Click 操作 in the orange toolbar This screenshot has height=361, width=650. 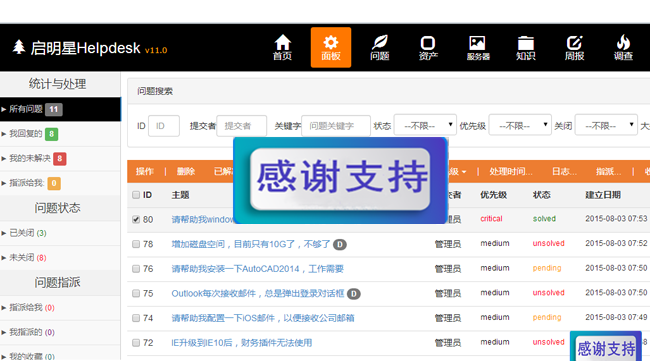point(145,172)
